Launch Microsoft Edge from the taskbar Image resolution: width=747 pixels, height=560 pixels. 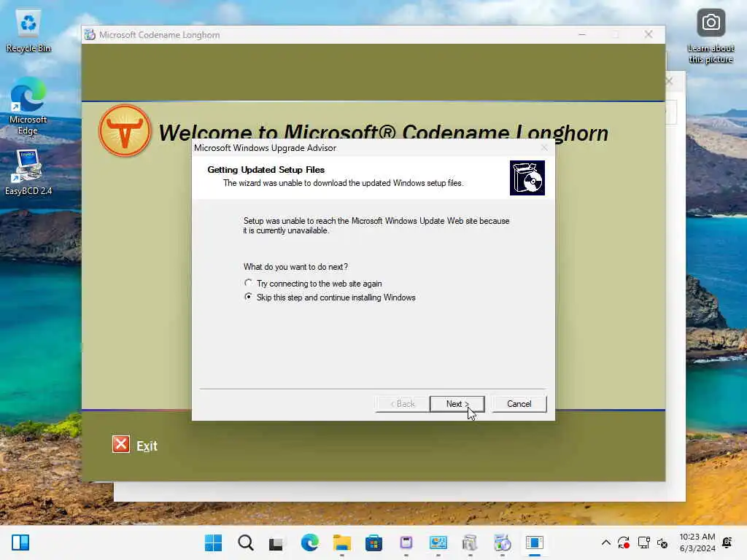coord(309,542)
